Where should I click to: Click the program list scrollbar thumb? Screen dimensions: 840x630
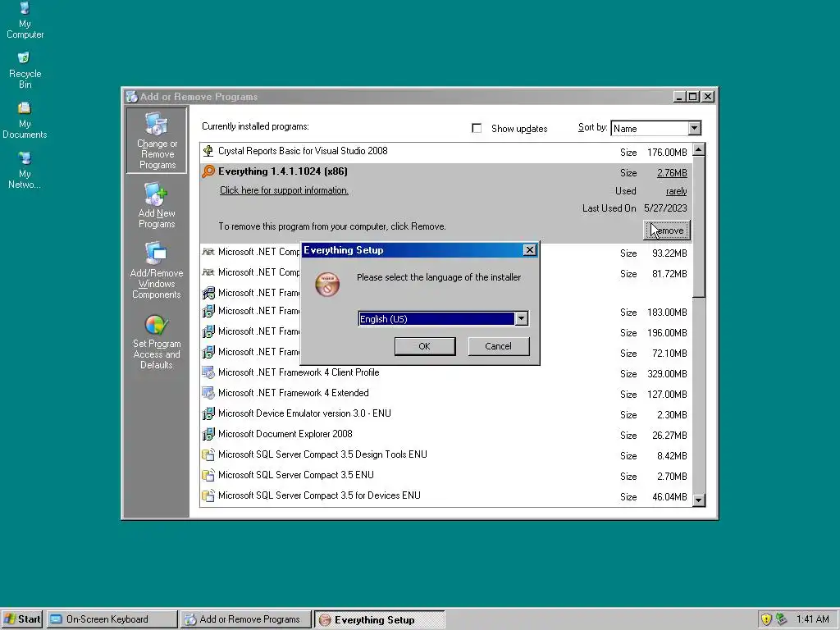[699, 227]
